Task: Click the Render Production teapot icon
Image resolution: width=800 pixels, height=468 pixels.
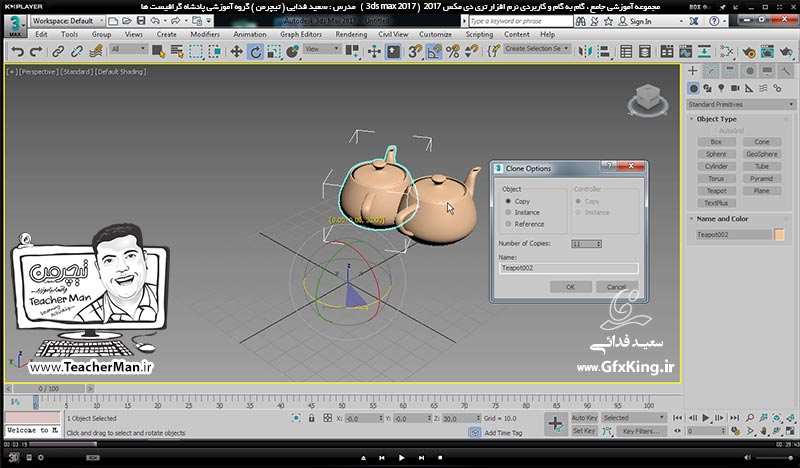Action: tap(786, 52)
